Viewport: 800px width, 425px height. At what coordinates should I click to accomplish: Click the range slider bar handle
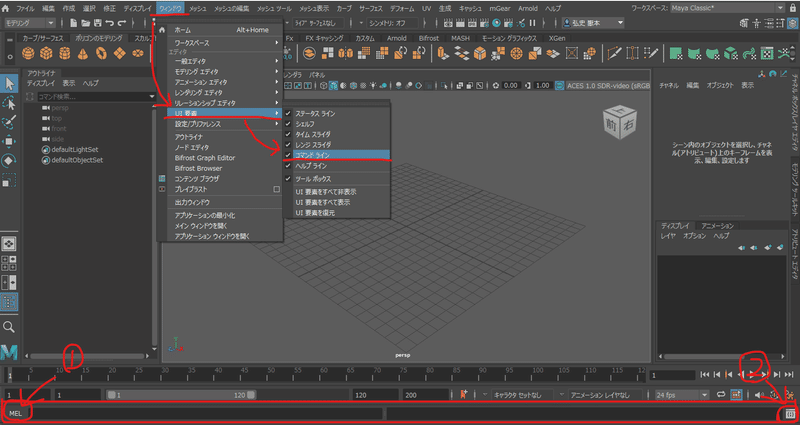tap(181, 395)
